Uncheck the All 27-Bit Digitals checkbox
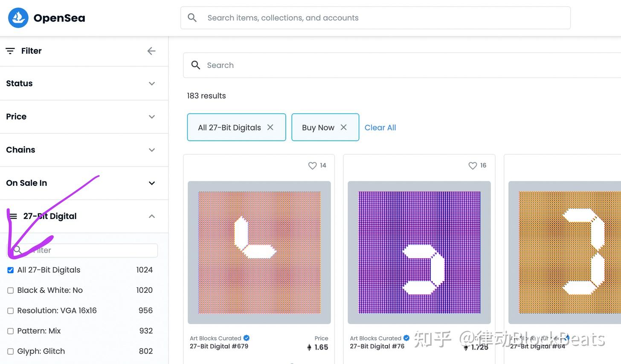 pos(11,270)
